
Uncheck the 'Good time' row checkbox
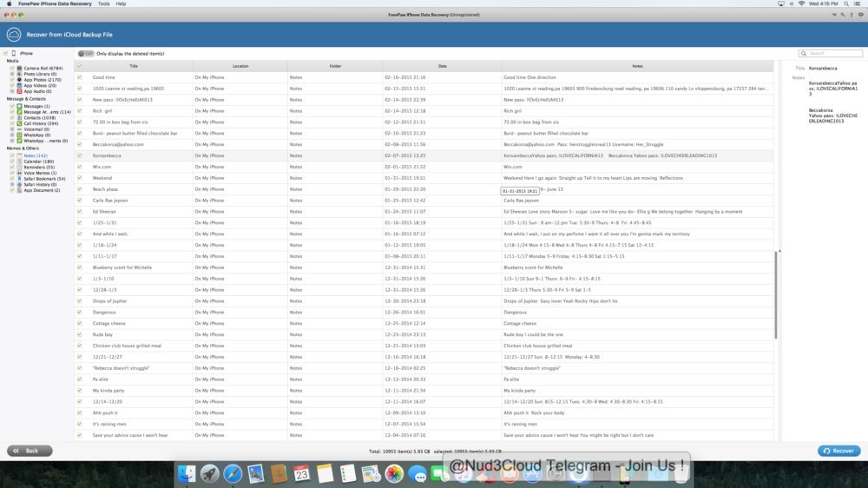point(79,77)
